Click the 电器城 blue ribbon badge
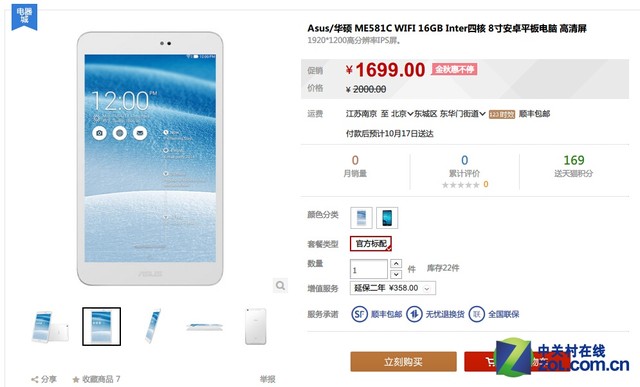The height and width of the screenshot is (387, 640). 24,17
